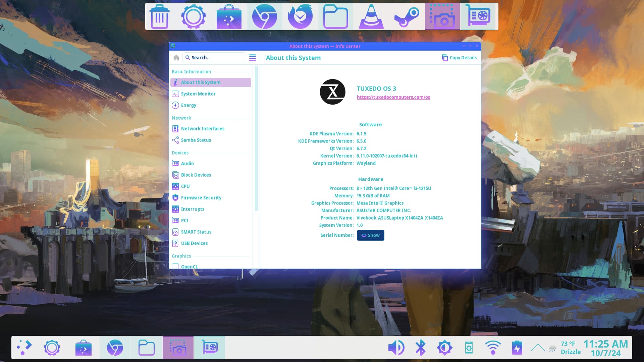This screenshot has width=644, height=362.
Task: Open Samba Status page
Action: click(211, 140)
